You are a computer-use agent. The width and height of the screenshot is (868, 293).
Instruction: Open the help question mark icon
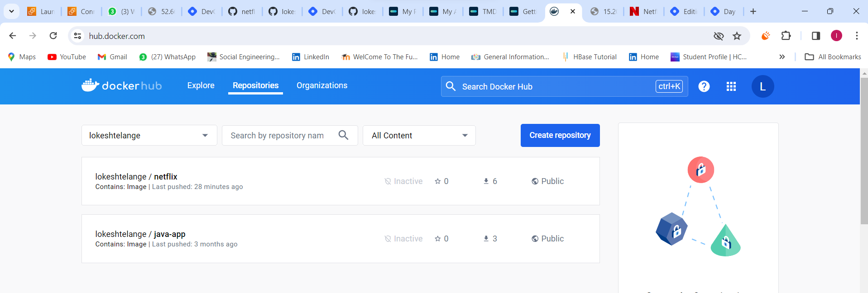(704, 86)
